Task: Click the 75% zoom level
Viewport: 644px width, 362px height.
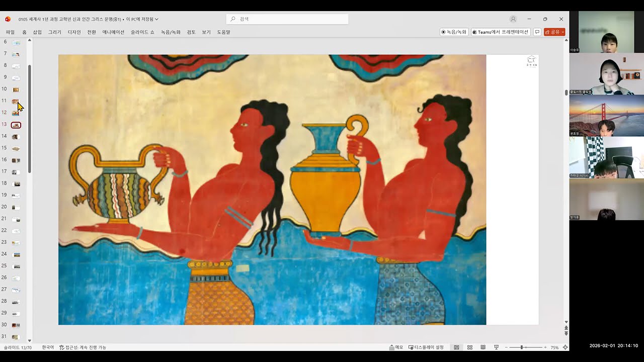Action: [x=554, y=347]
